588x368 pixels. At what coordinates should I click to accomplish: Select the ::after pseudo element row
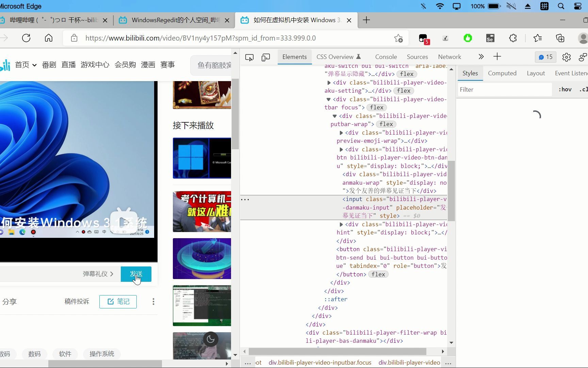coord(336,299)
